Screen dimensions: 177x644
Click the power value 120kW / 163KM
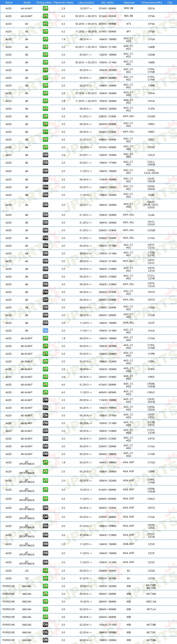(108, 155)
